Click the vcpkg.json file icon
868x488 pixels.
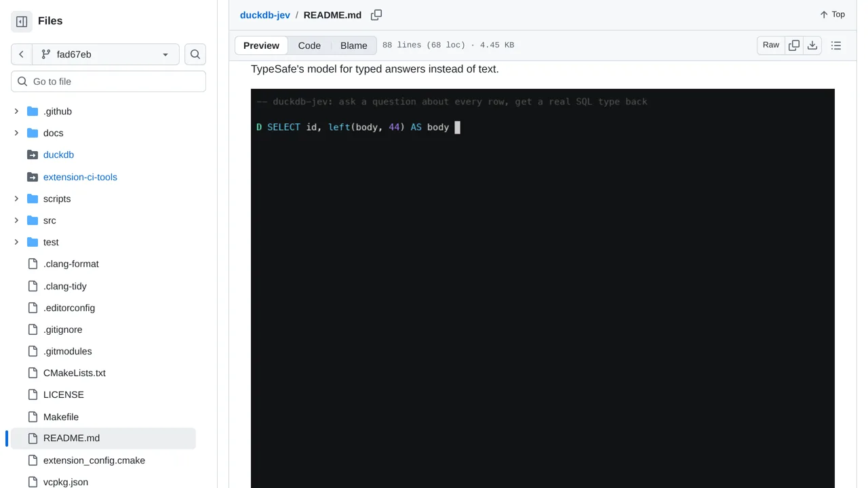point(33,482)
